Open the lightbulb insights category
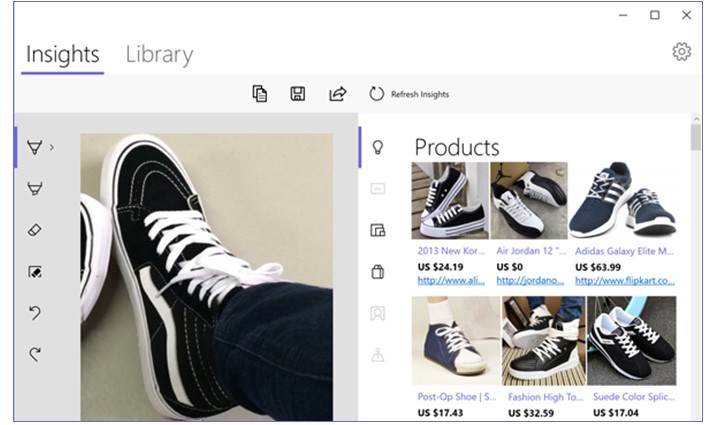 [378, 147]
